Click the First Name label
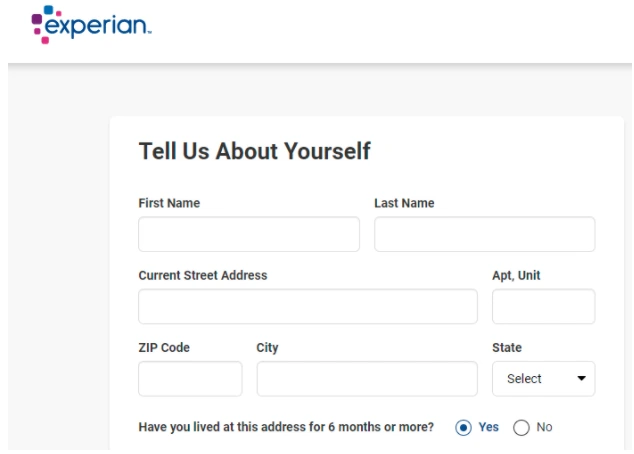 click(x=169, y=203)
